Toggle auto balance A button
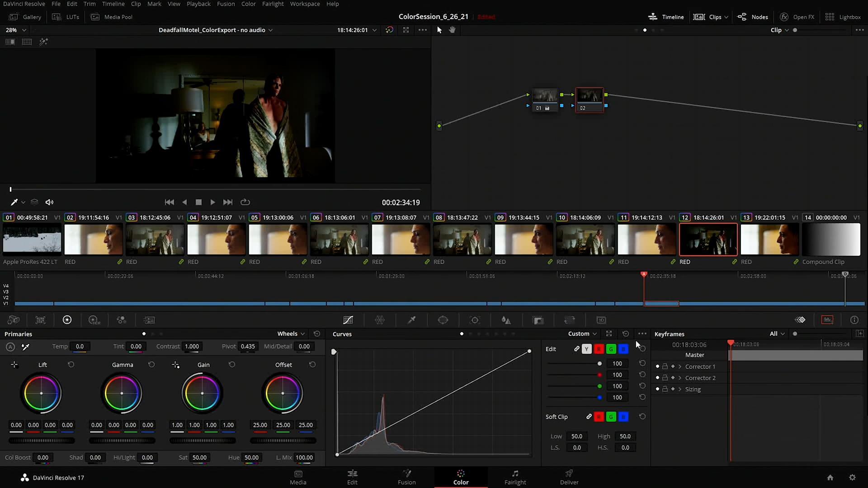 point(10,347)
